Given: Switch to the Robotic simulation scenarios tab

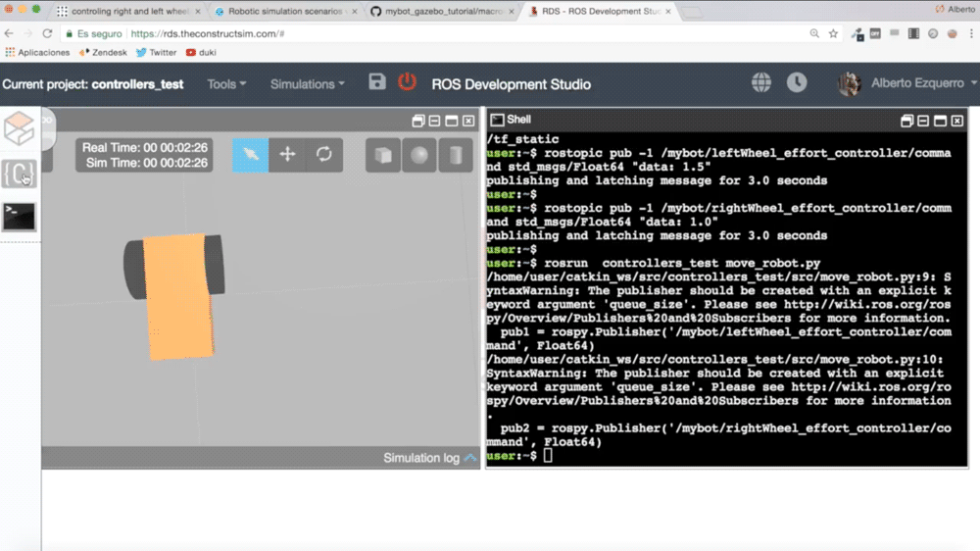Looking at the screenshot, I should [285, 12].
